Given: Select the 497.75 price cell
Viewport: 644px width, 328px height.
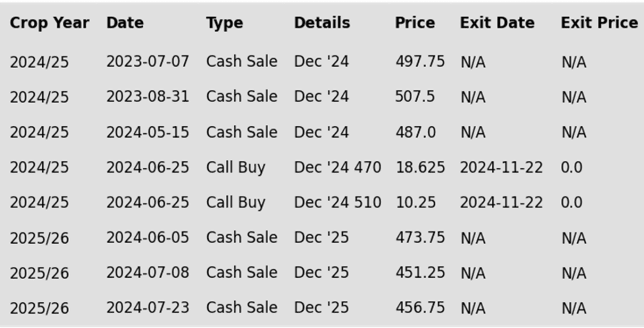Looking at the screenshot, I should (x=419, y=62).
